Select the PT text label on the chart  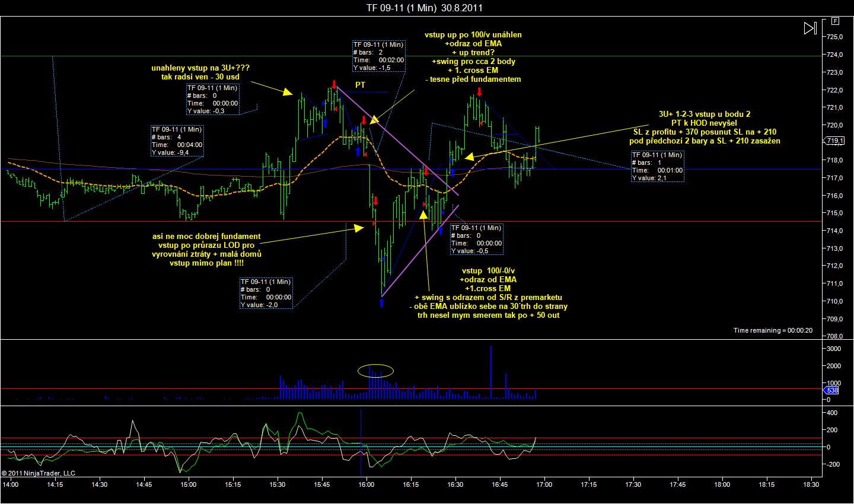tap(360, 85)
